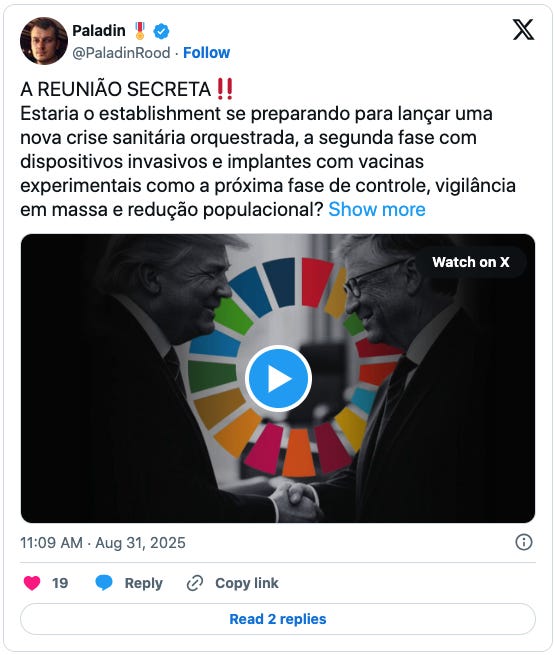This screenshot has height=655, width=555.
Task: Click the Paladin display name
Action: pos(99,30)
